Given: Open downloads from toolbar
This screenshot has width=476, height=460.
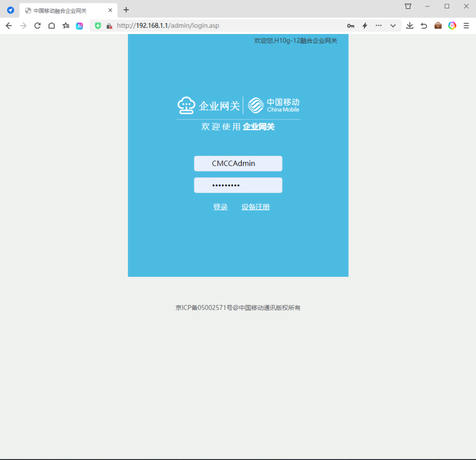Looking at the screenshot, I should [410, 26].
